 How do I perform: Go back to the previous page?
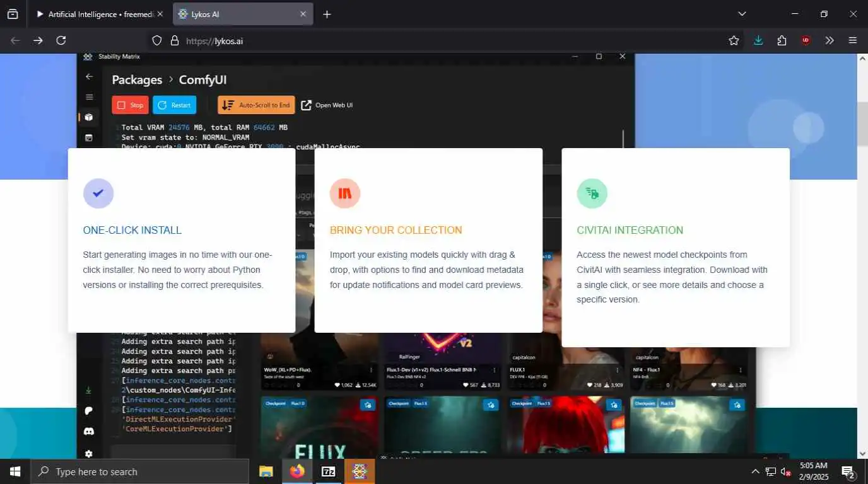coord(15,40)
